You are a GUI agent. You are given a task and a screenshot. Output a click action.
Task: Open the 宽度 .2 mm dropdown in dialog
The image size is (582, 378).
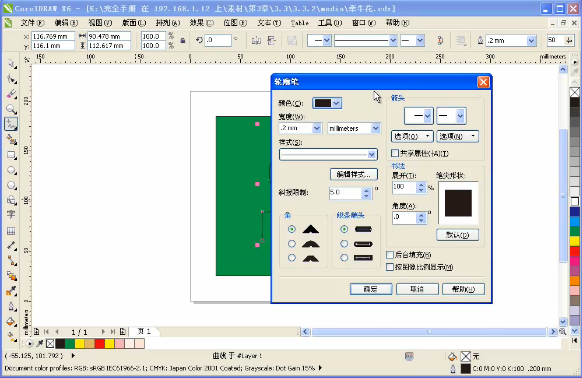point(317,128)
